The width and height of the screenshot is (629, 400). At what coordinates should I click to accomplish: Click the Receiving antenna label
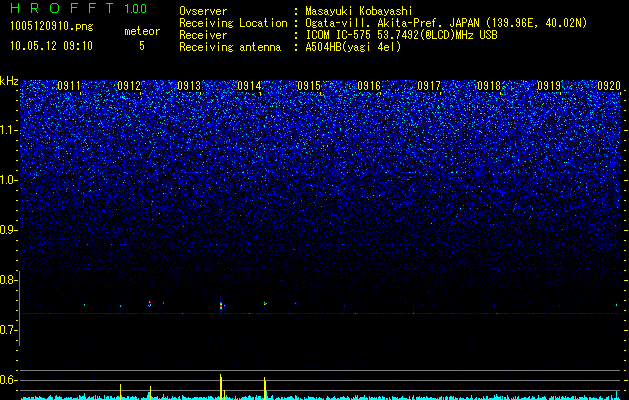tap(230, 47)
